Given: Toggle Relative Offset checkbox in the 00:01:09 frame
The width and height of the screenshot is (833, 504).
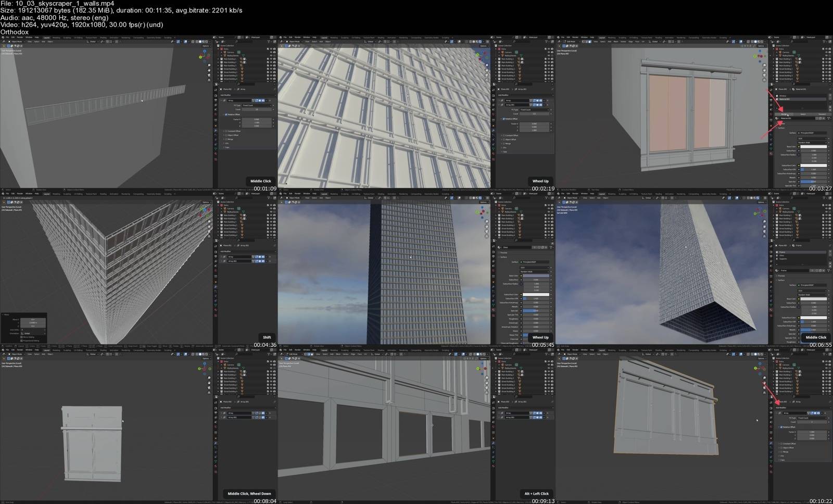Looking at the screenshot, I should (x=226, y=115).
